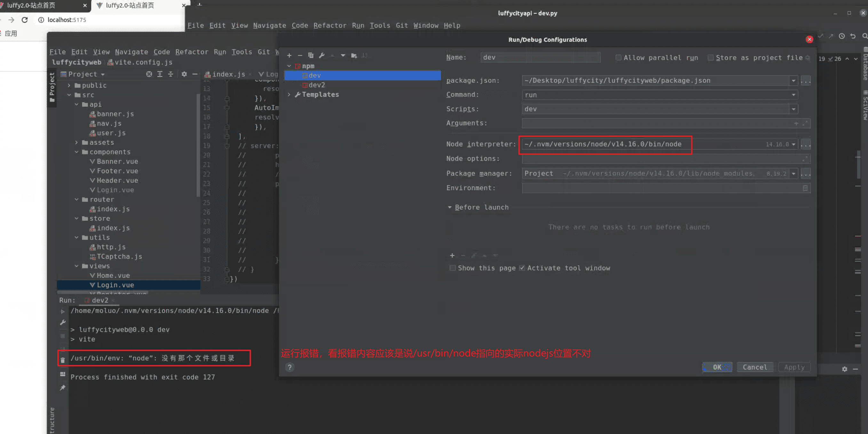Add new configuration with plus icon

point(289,56)
